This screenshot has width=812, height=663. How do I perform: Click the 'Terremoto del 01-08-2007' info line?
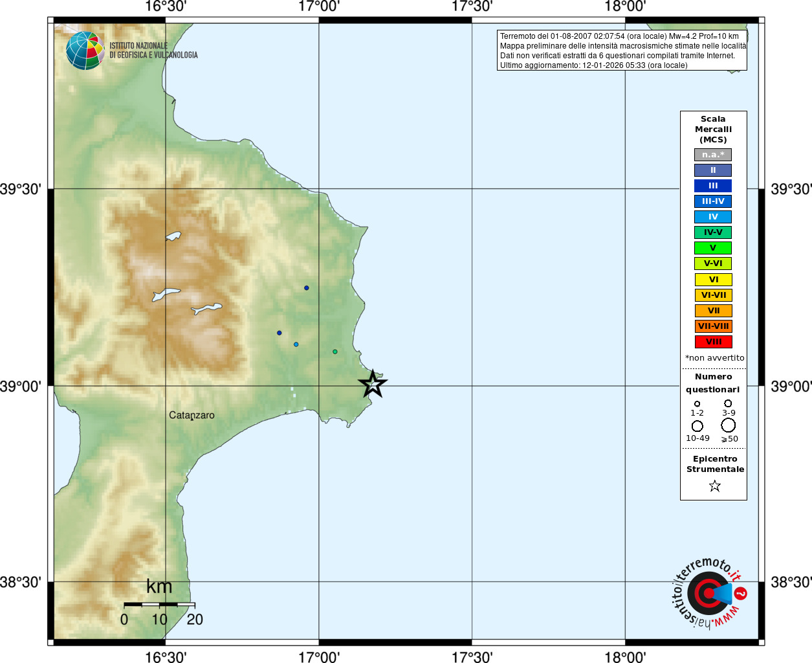619,36
